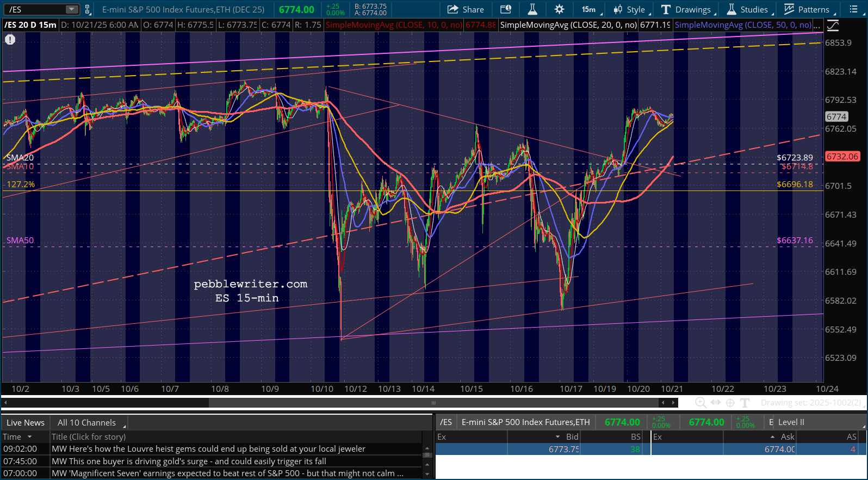
Task: Select the Live News gadget tab
Action: pyautogui.click(x=26, y=423)
